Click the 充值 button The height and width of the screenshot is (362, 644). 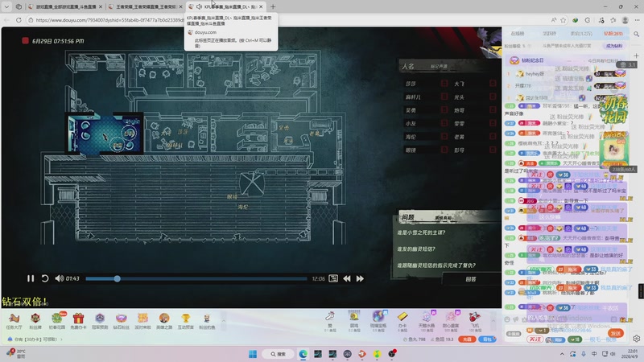[x=467, y=339]
